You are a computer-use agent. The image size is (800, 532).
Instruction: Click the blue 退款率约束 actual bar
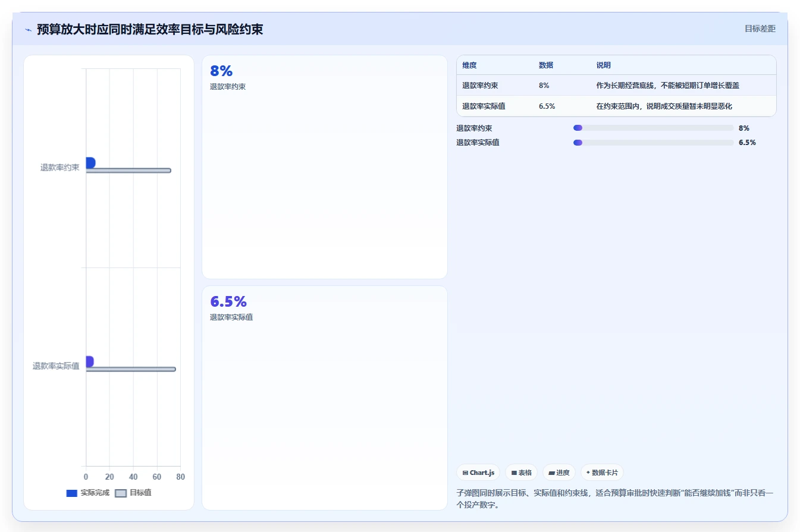pyautogui.click(x=90, y=162)
